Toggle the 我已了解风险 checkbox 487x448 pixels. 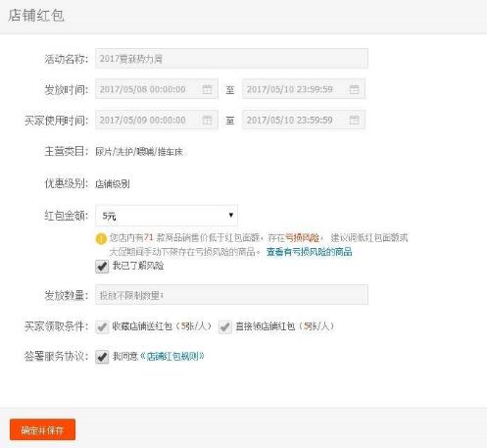coord(102,267)
